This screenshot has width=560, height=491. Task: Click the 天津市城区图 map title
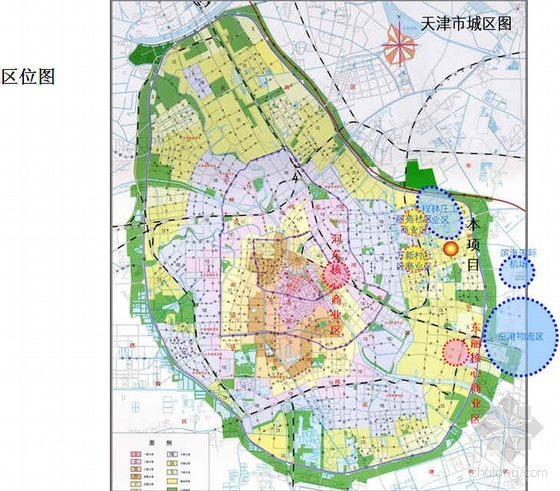[466, 24]
